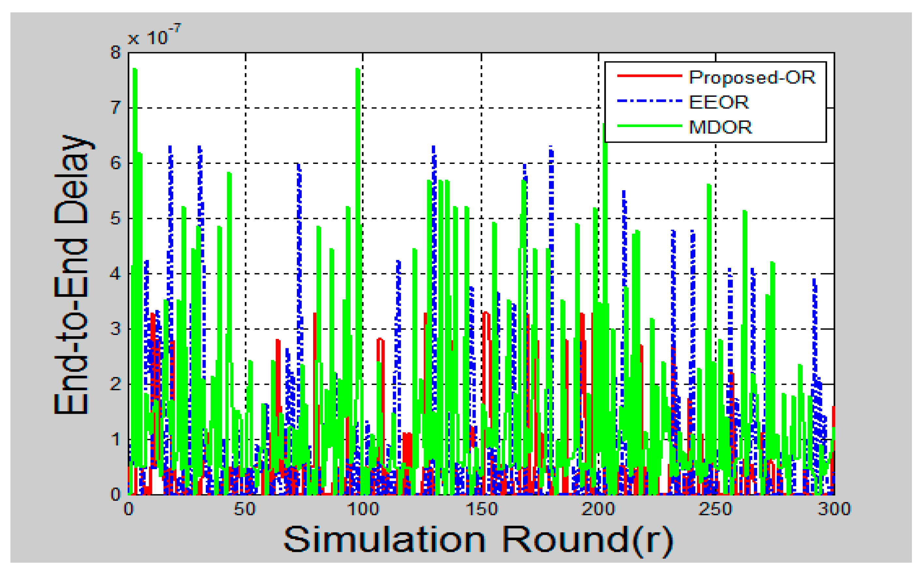
Task: Click the x-axis tick label 300
Action: [x=834, y=510]
